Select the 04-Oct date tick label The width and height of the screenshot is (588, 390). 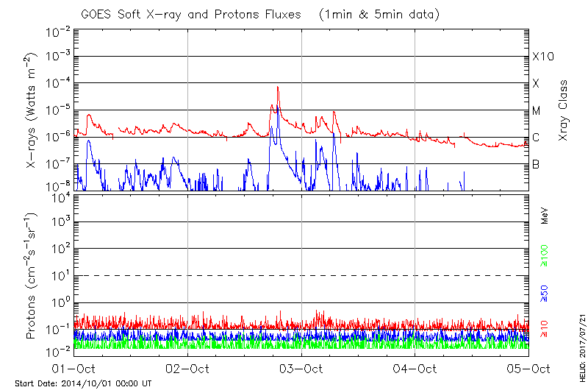415,369
